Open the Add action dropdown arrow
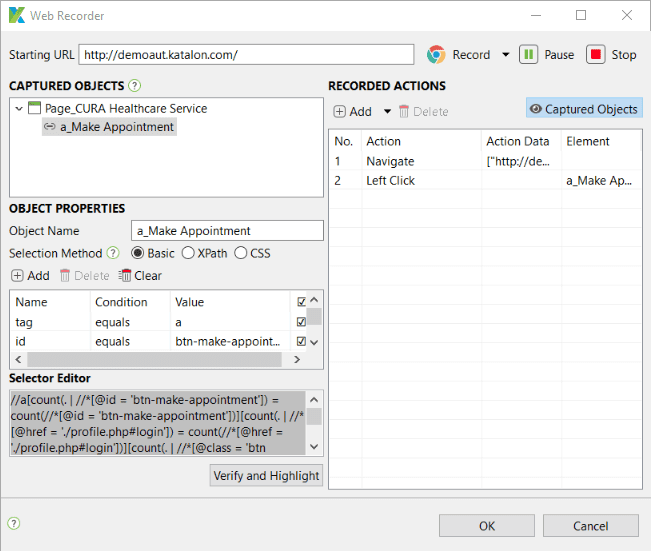Screen dimensions: 651x551 coord(387,111)
